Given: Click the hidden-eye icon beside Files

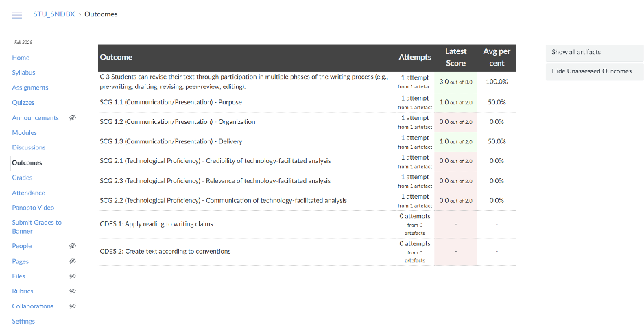Looking at the screenshot, I should [73, 276].
